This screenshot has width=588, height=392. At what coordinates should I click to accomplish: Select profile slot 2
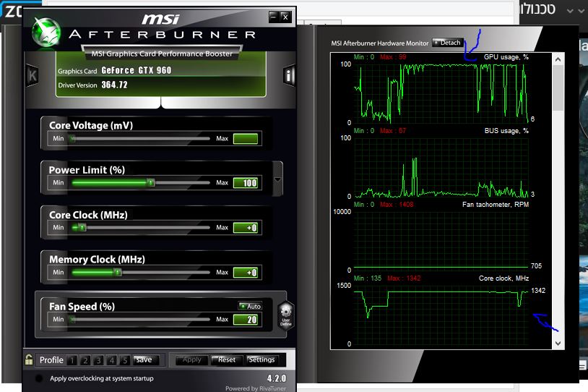coord(85,360)
